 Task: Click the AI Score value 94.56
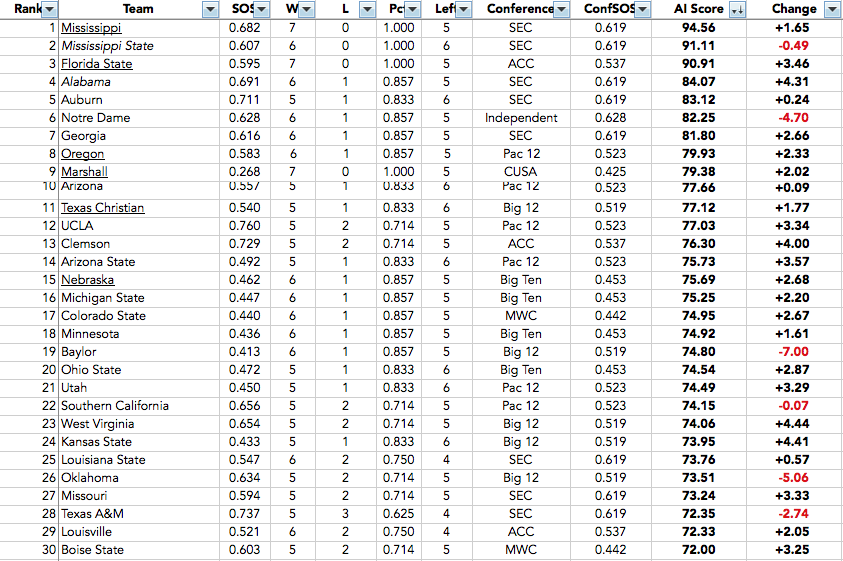[698, 28]
